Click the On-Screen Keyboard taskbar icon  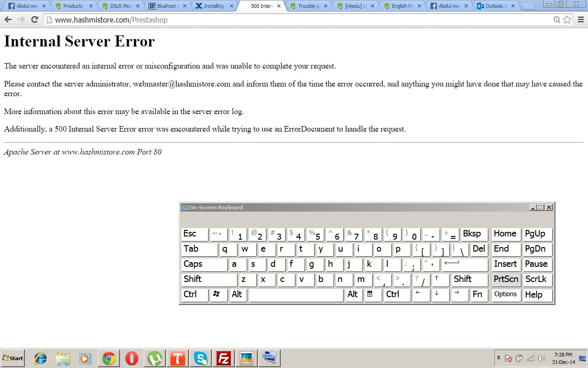tap(270, 358)
